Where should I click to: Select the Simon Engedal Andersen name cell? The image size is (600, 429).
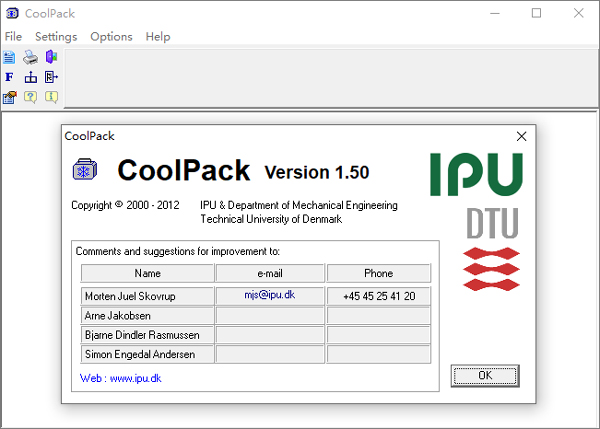[x=147, y=354]
